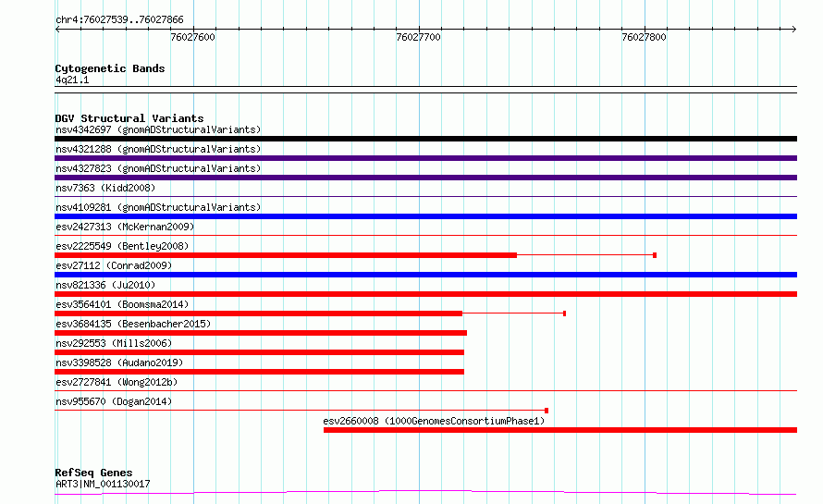This screenshot has width=823, height=504.
Task: Select the black nsv4342697 variant bar
Action: [x=425, y=139]
